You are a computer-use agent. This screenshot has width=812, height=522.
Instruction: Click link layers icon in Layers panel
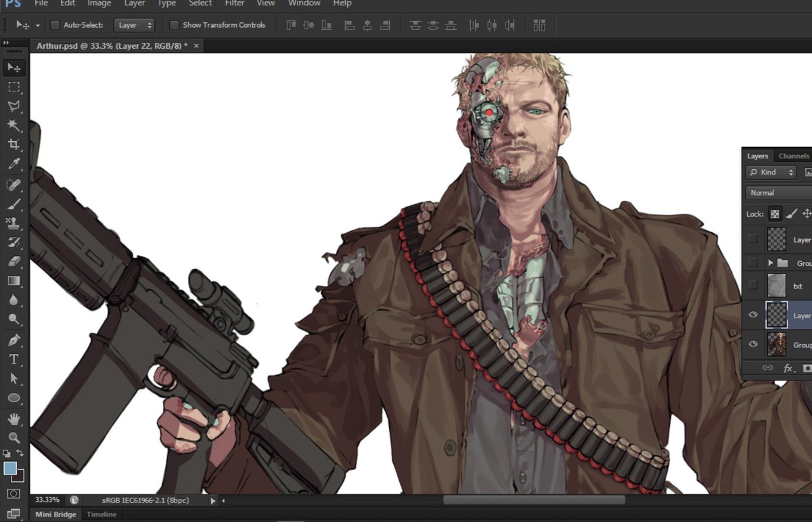(x=767, y=368)
